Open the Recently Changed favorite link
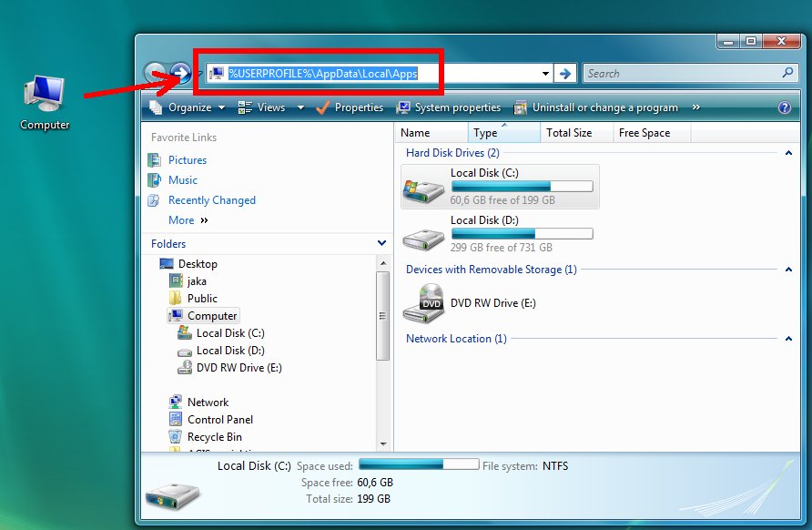 [211, 200]
